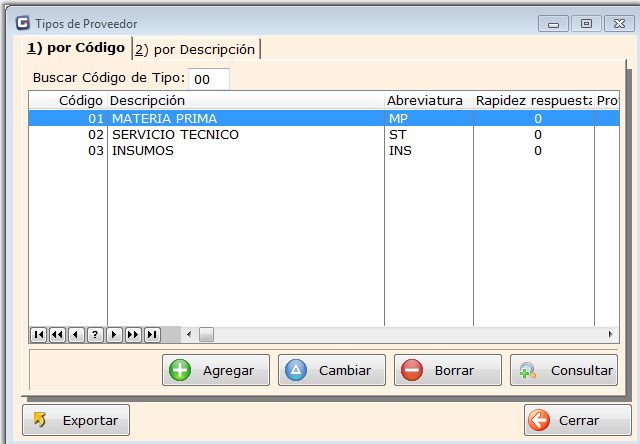
Task: Select the SERVICIO TECNICO row
Action: click(175, 134)
